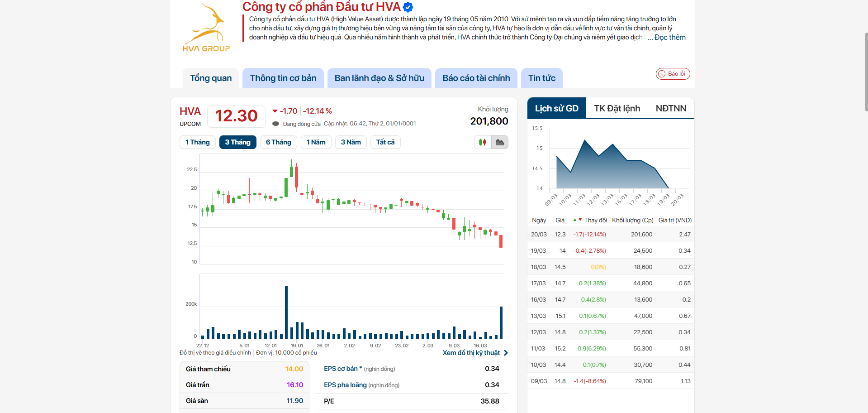Click the Khối lượng value 201,800

489,121
